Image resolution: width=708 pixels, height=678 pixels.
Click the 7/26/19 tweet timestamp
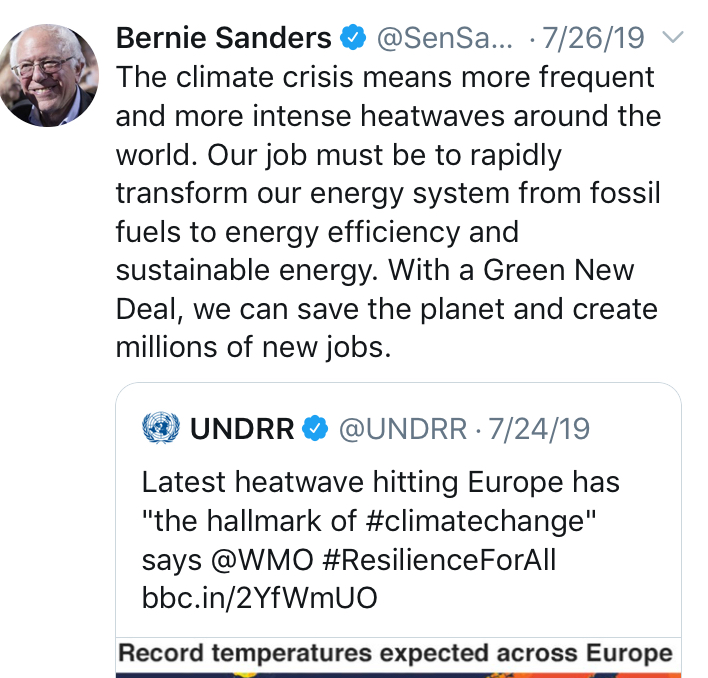click(x=593, y=38)
